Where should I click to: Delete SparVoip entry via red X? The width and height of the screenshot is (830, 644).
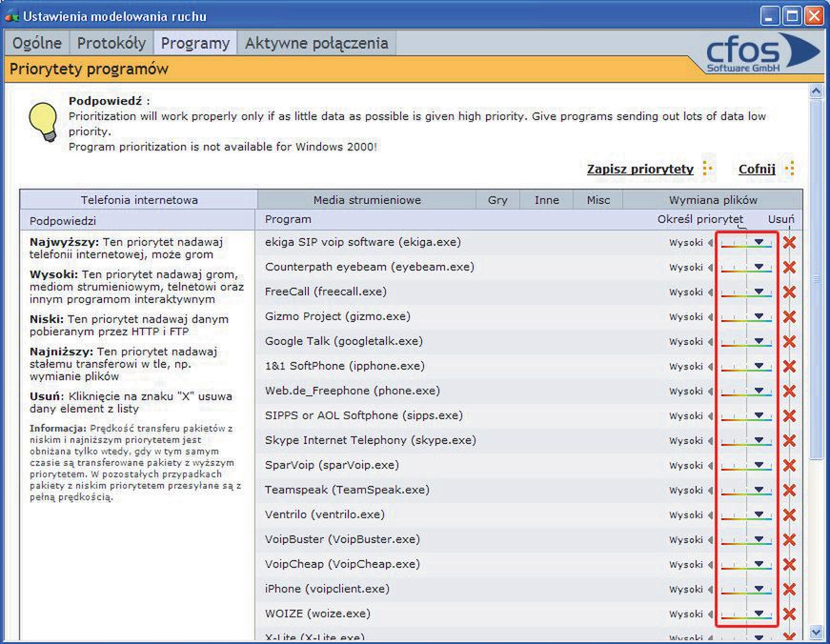tap(789, 466)
